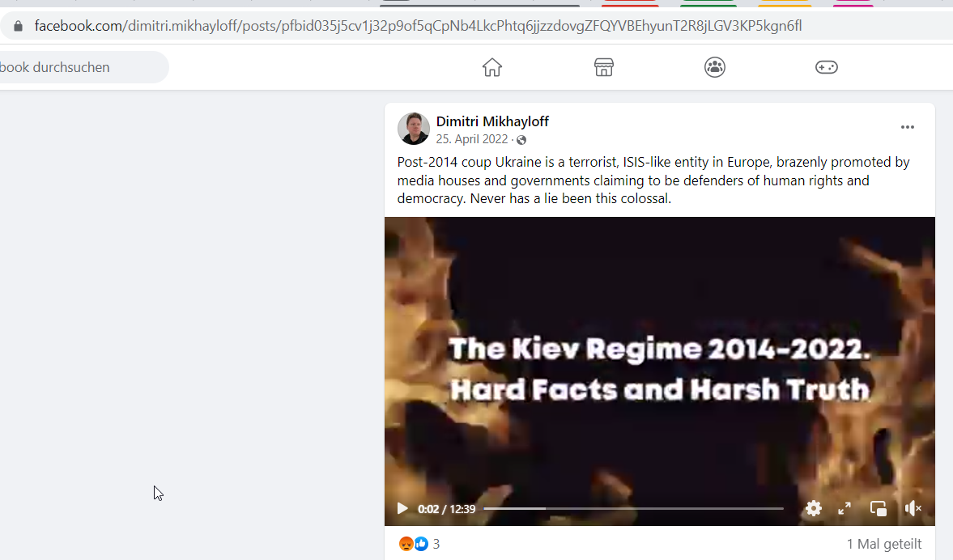Open the '1 Mal geteilt' shares link

883,544
